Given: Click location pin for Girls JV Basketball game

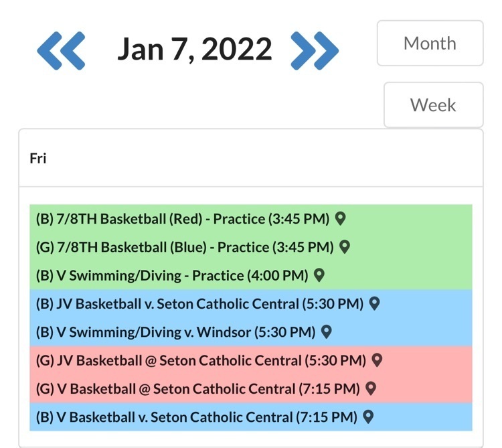Looking at the screenshot, I should click(377, 360).
